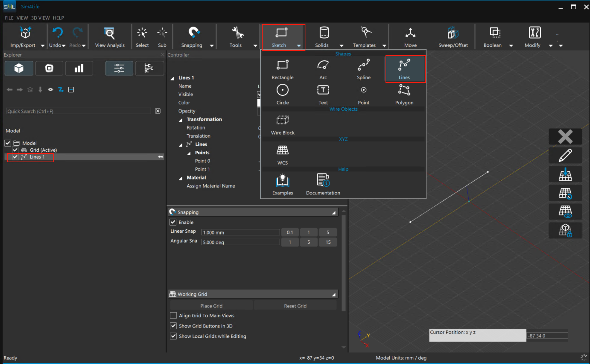Select the Wire Block object
The width and height of the screenshot is (590, 364).
click(x=282, y=124)
